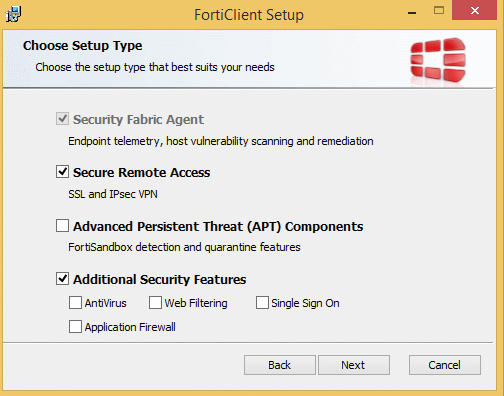
Task: Click the Choose Setup Type heading
Action: 83,46
